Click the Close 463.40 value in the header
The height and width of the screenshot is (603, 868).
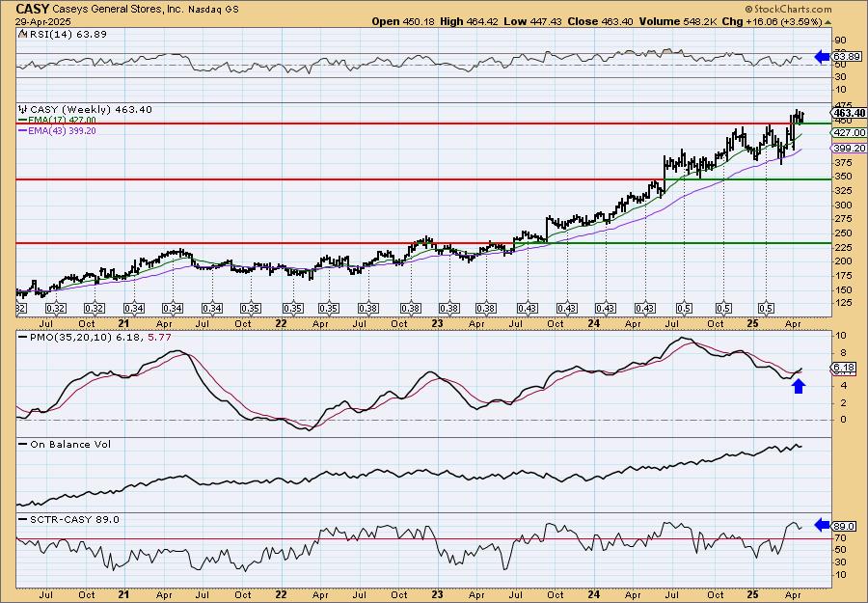600,21
